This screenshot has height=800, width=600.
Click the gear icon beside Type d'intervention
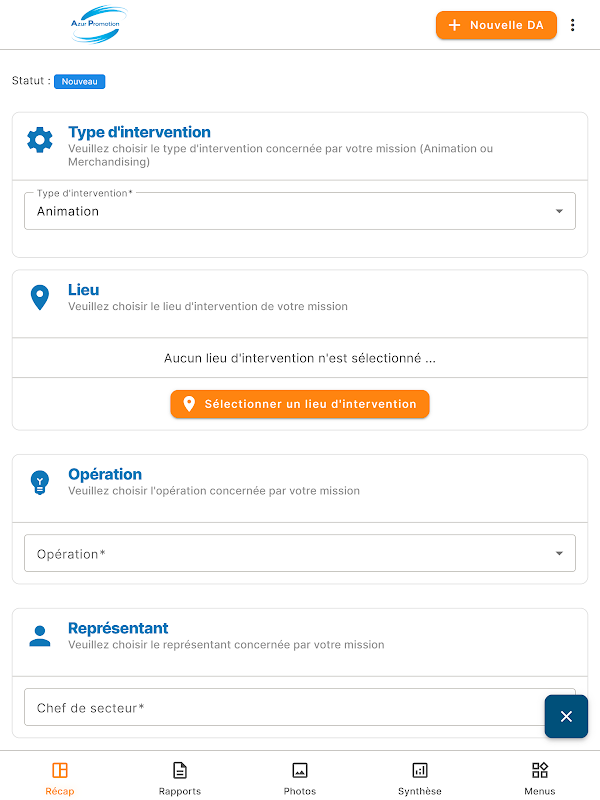click(40, 140)
